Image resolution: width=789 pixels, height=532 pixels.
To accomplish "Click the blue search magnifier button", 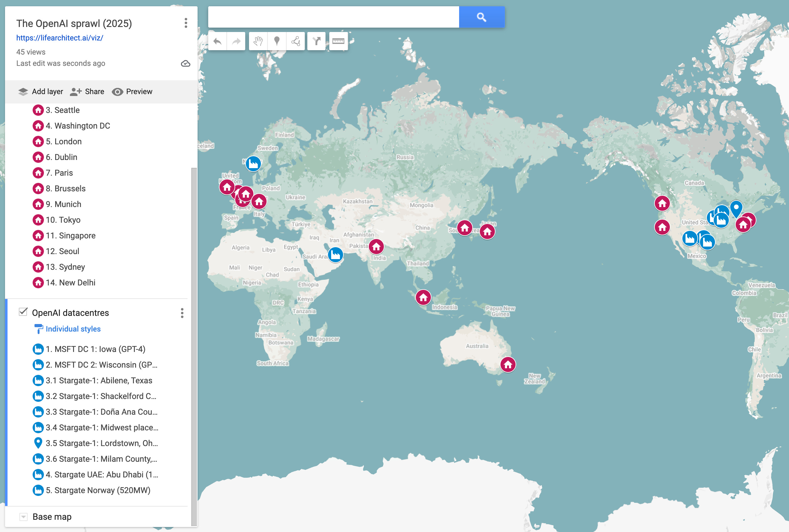I will point(481,17).
